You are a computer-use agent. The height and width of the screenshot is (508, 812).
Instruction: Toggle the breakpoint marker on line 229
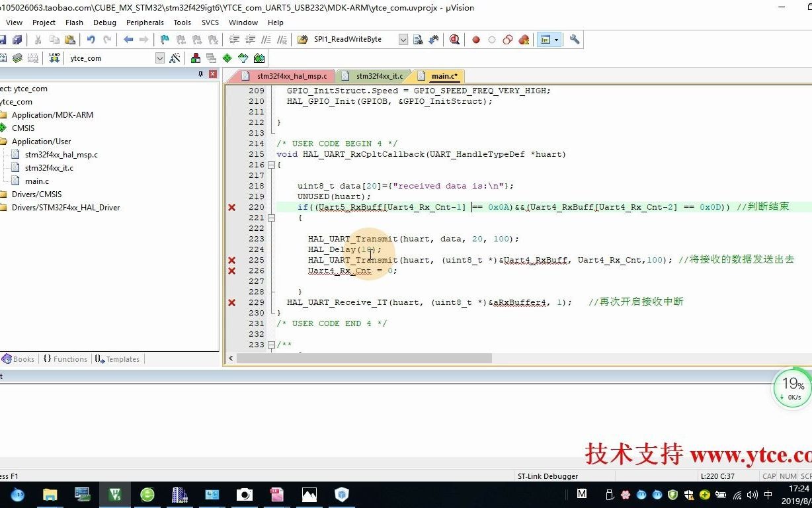coord(231,302)
